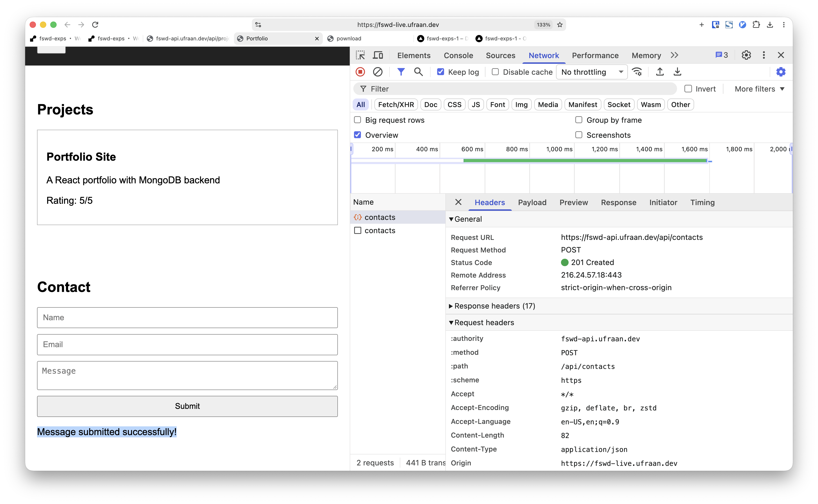Clear the network log
This screenshot has height=504, width=818.
click(x=378, y=72)
